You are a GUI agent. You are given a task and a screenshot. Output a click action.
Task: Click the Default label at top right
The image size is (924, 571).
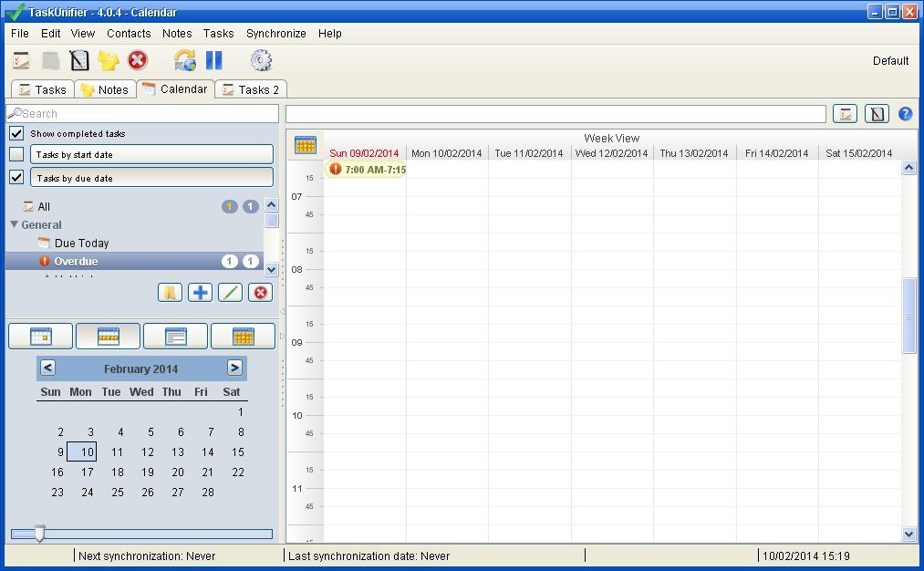tap(890, 61)
